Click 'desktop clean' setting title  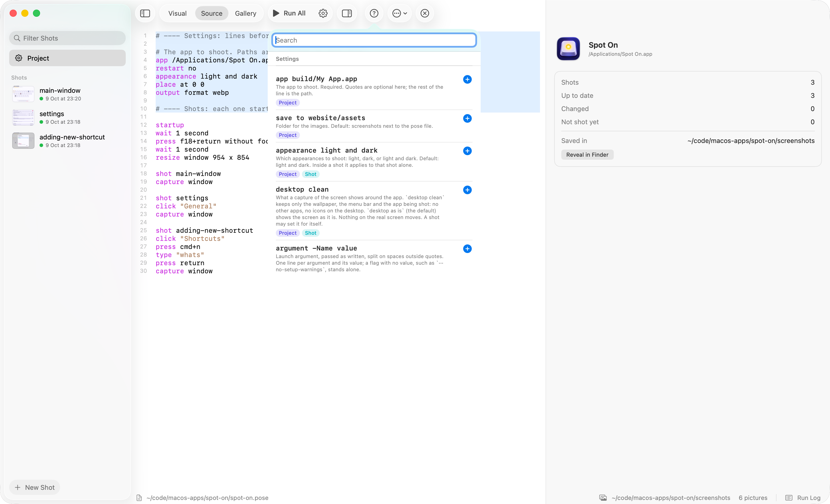302,189
